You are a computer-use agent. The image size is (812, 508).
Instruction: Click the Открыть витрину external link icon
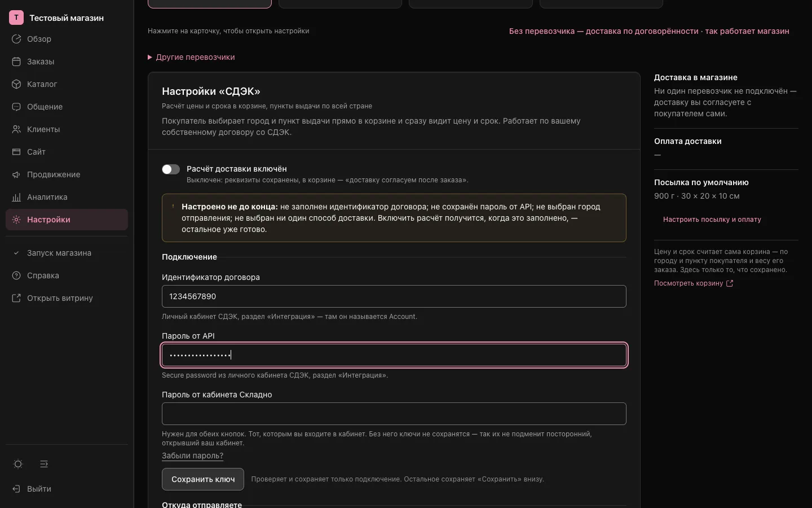16,298
